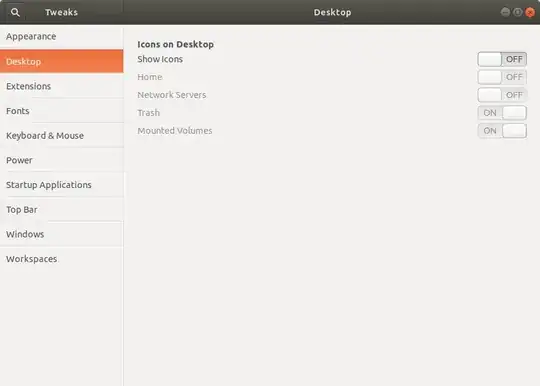
Task: Click the Mounted Volumes label
Action: (175, 131)
